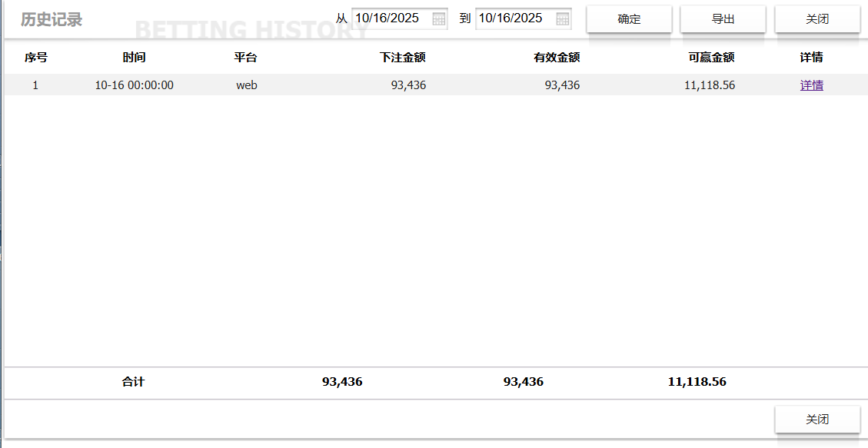Click the 详情 column header

point(811,57)
